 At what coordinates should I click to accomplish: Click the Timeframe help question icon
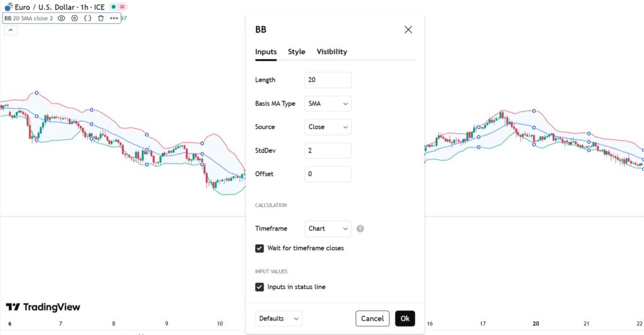(x=360, y=229)
